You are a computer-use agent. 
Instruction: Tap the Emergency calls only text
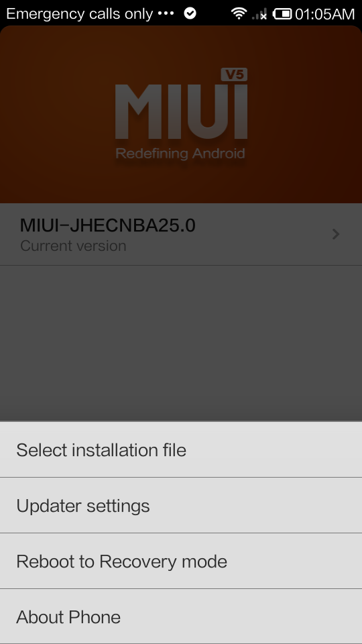[x=80, y=14]
